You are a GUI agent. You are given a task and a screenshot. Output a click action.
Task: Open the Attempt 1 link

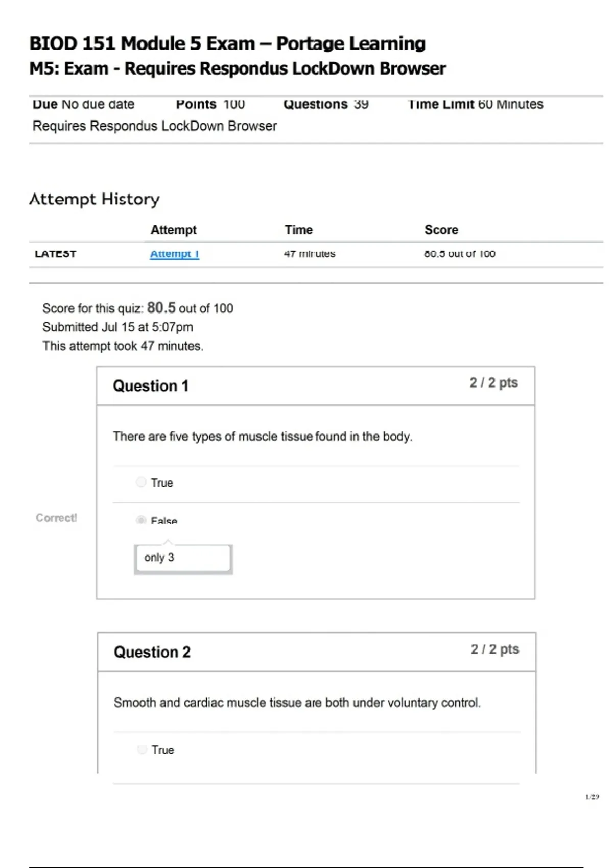click(x=174, y=254)
